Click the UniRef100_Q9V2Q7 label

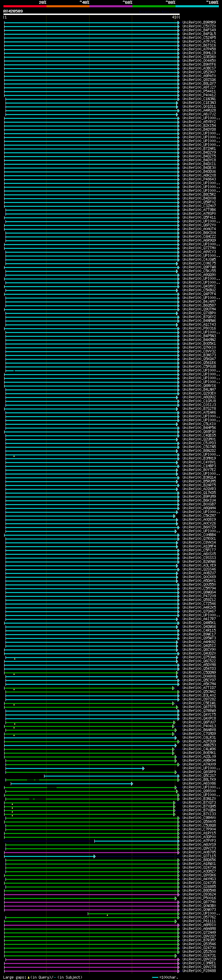click(x=199, y=936)
